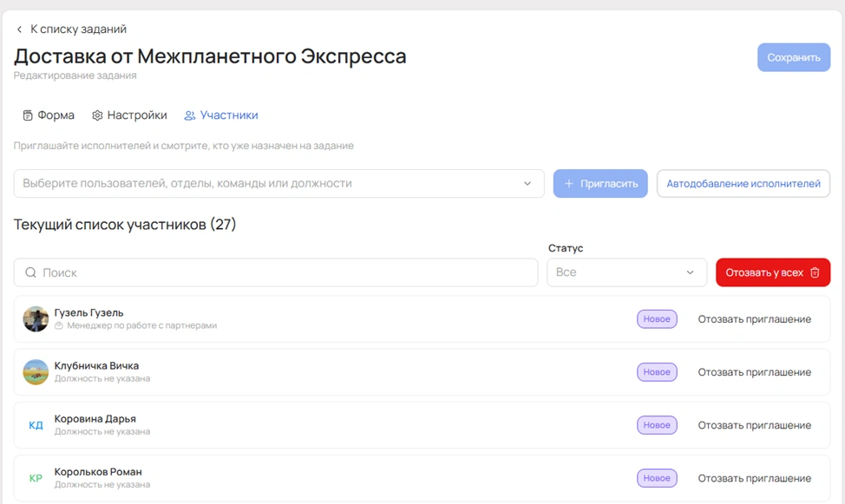Click the Форма tab document icon

(x=28, y=115)
